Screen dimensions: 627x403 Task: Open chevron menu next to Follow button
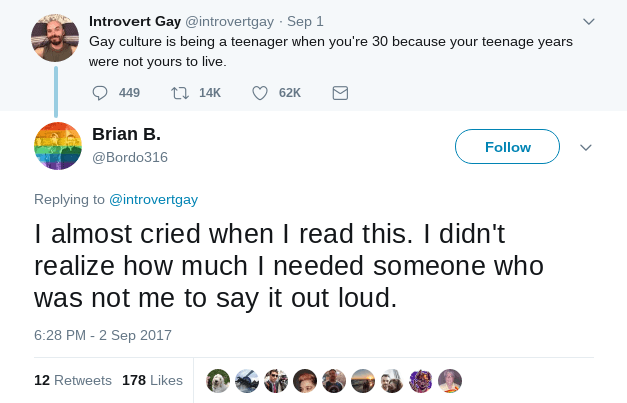tap(586, 148)
